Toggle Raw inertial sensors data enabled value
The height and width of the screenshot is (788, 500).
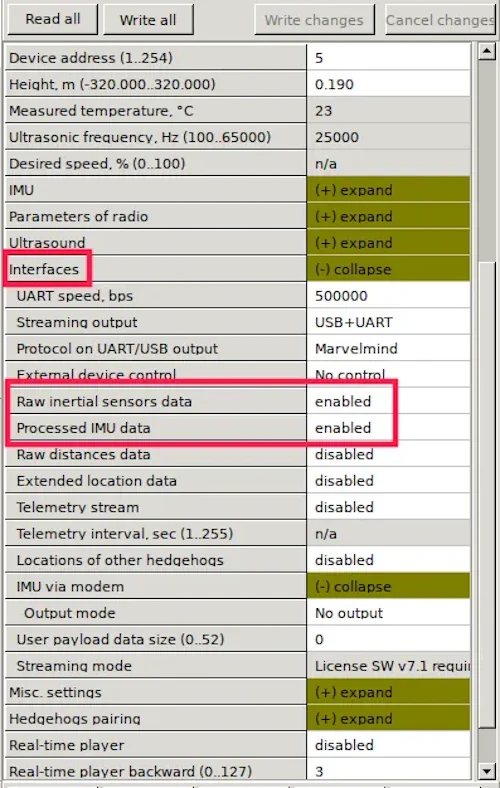click(x=388, y=401)
